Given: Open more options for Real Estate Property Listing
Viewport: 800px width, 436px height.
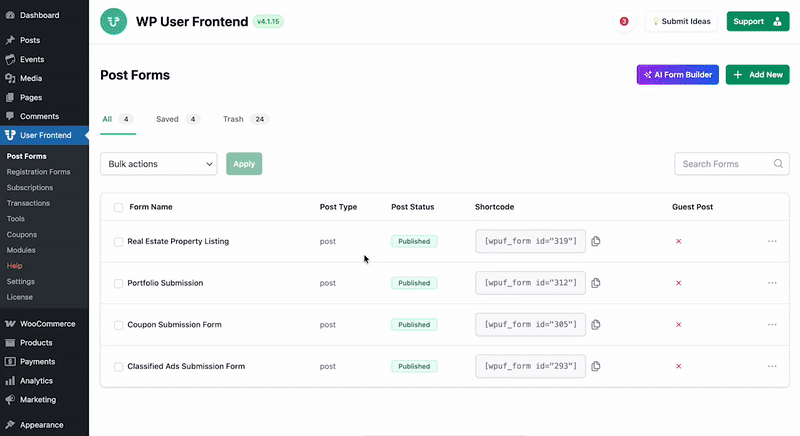Looking at the screenshot, I should pos(772,241).
